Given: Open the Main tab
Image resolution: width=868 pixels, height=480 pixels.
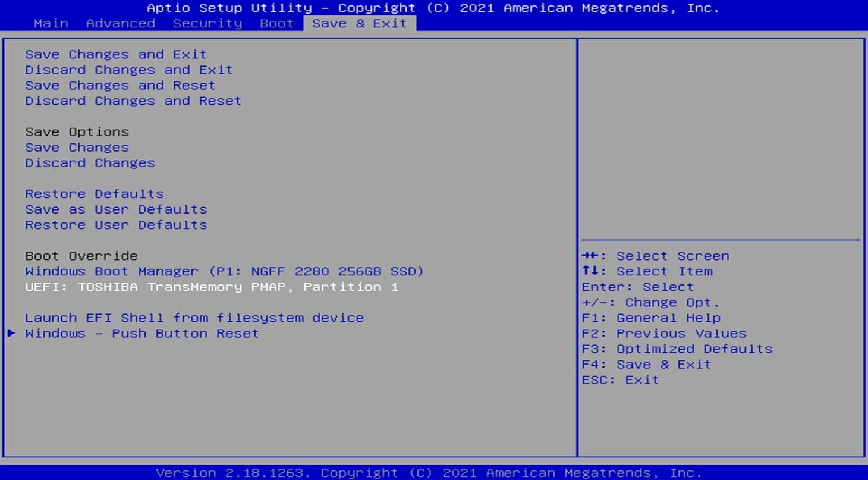Looking at the screenshot, I should pyautogui.click(x=51, y=23).
